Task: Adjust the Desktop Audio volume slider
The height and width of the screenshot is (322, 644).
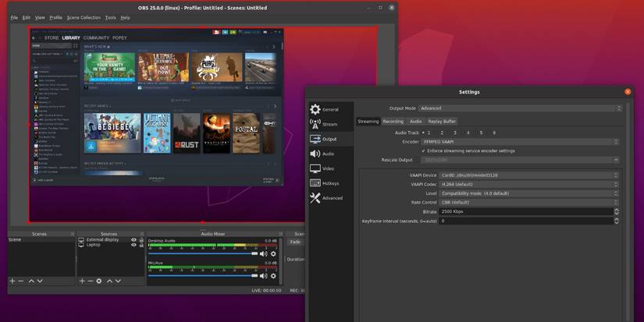Action: point(203,254)
